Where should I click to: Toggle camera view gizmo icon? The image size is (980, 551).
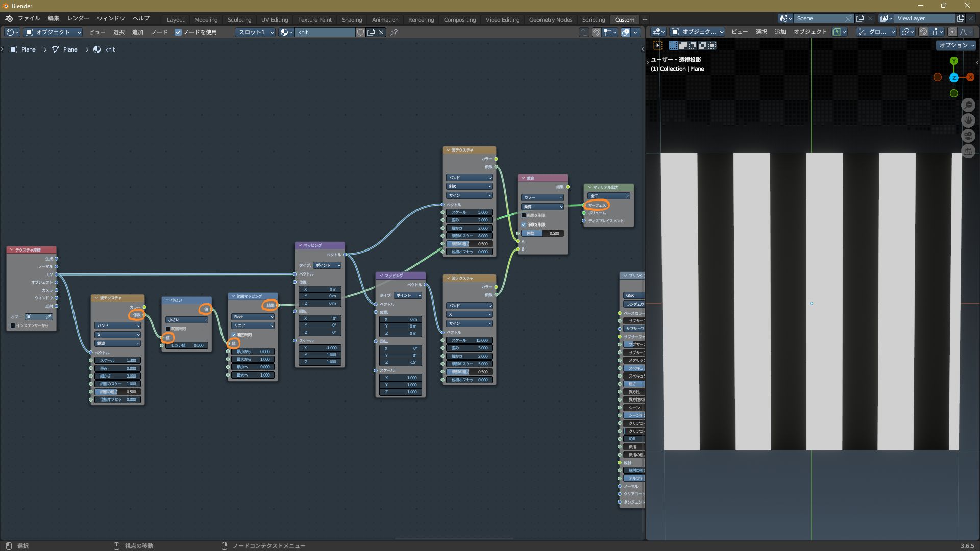(968, 136)
